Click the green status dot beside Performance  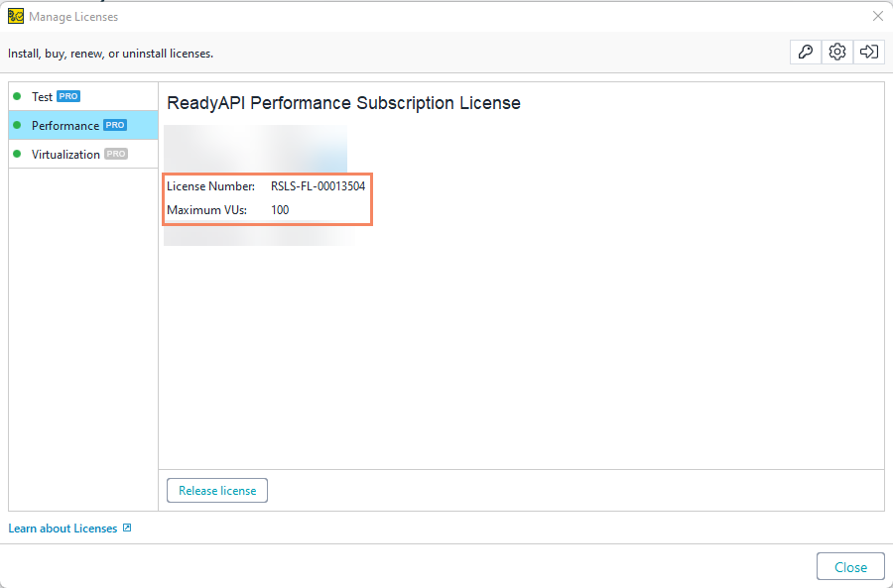[17, 125]
